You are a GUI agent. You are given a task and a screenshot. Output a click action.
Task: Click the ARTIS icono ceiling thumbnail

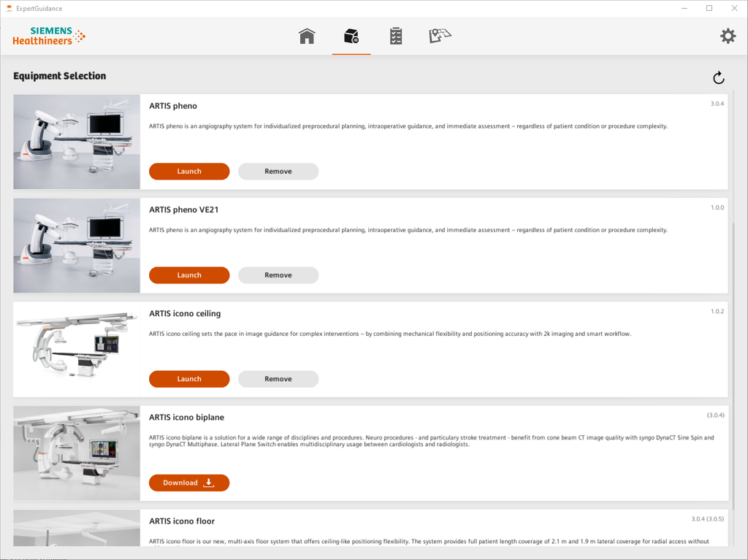coord(77,350)
